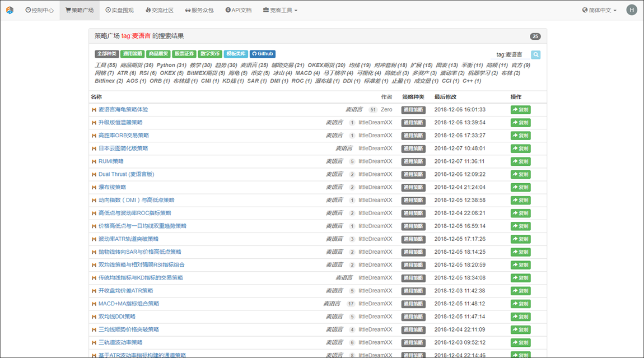Screen dimensions: 644x358
Task: Toggle the 数字货币 category filter
Action: click(210, 54)
